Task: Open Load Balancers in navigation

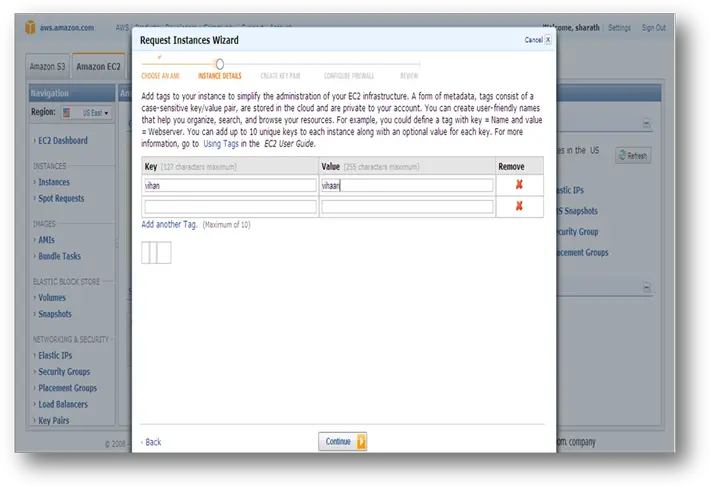Action: pos(63,404)
